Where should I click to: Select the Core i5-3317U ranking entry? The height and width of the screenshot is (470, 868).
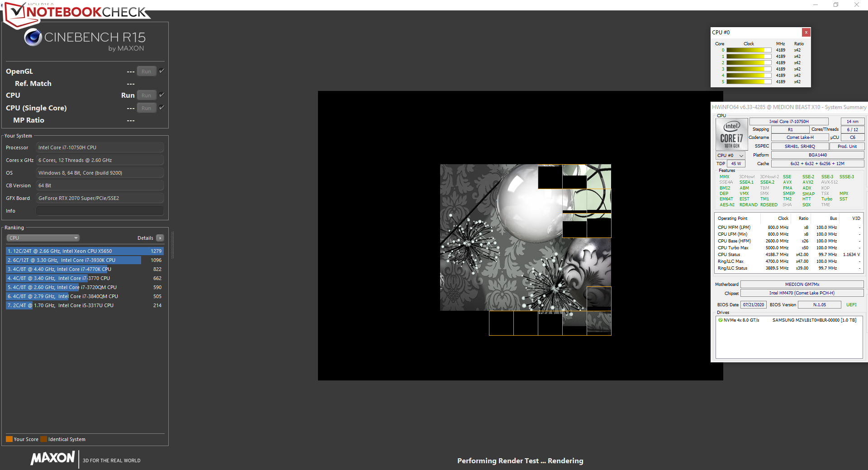click(x=85, y=305)
